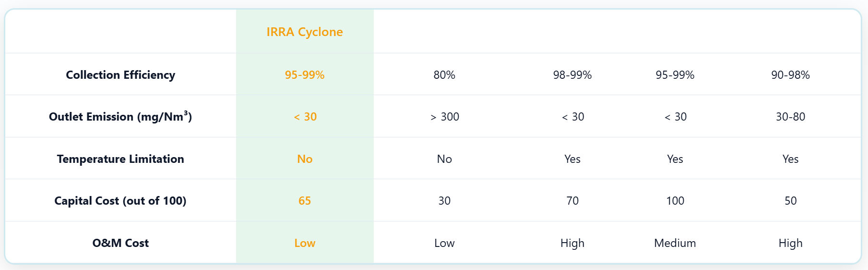Select the orange No temperature limitation cell
This screenshot has height=270, width=868.
305,159
